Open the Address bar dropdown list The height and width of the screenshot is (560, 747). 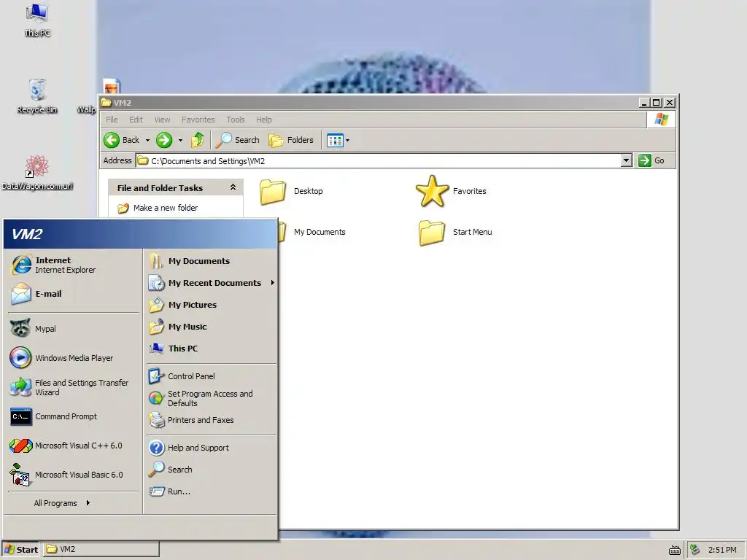(x=627, y=160)
